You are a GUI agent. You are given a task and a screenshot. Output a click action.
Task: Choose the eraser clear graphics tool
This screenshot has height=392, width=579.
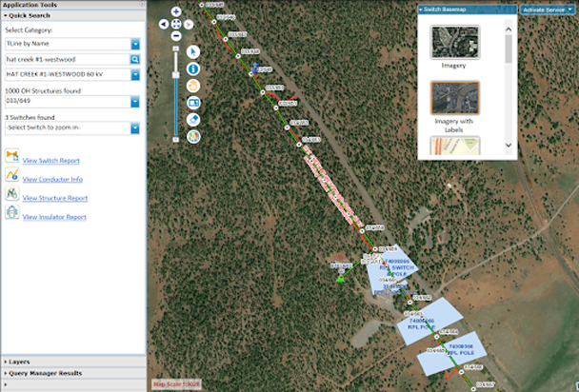pyautogui.click(x=193, y=119)
